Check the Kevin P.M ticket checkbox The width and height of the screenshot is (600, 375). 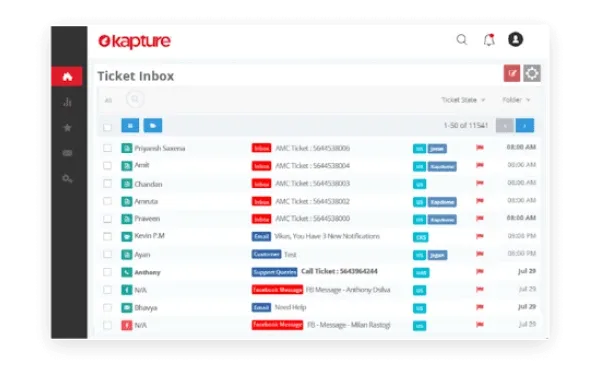click(108, 236)
